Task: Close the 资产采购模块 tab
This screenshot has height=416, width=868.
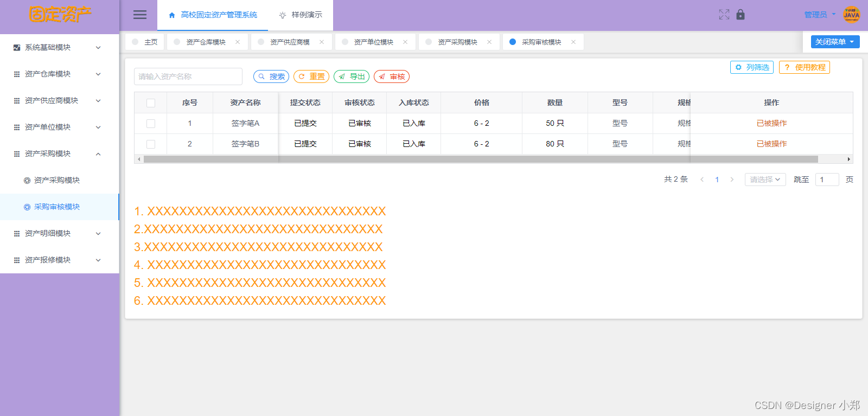Action: coord(489,42)
